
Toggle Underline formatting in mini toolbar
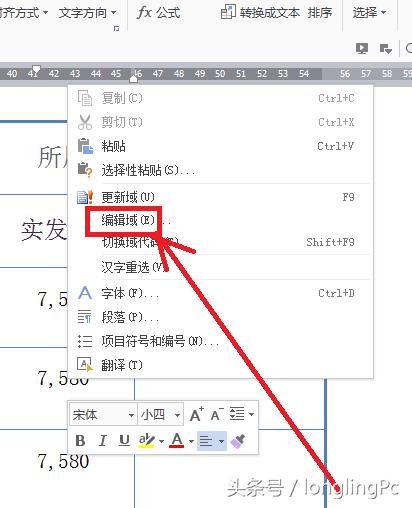pyautogui.click(x=124, y=441)
